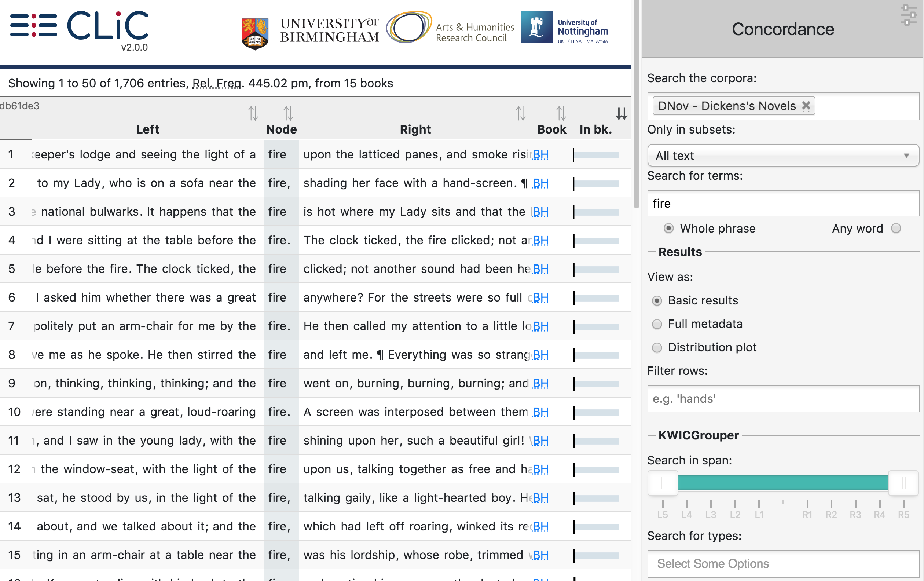Open the BH book link in row 2
The height and width of the screenshot is (581, 924).
540,183
